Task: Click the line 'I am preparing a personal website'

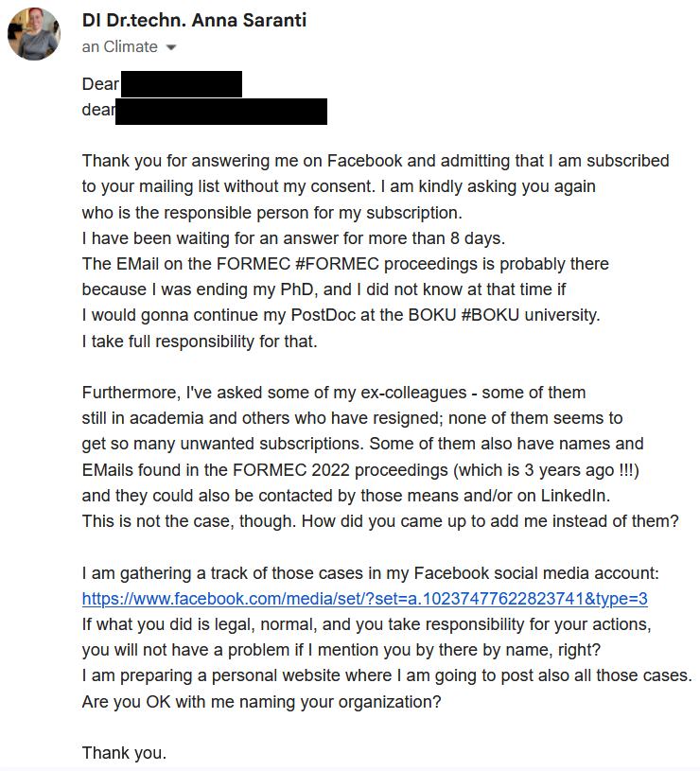Action: coord(387,676)
